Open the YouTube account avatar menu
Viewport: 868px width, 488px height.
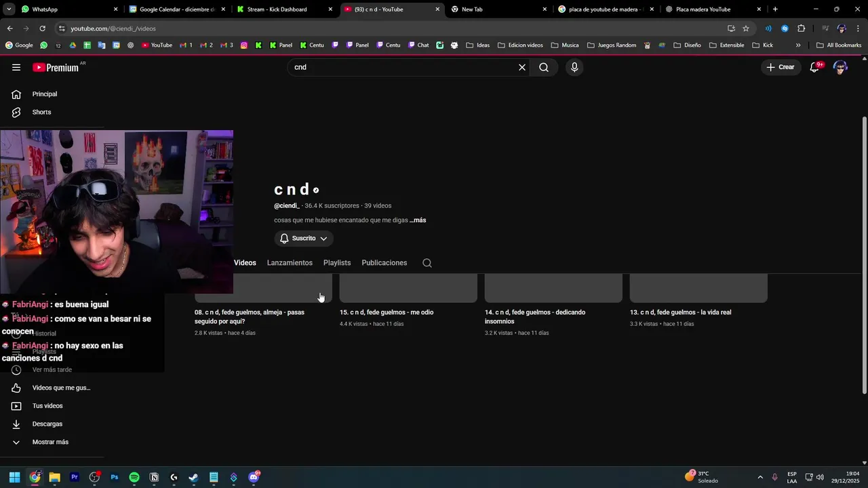point(840,67)
